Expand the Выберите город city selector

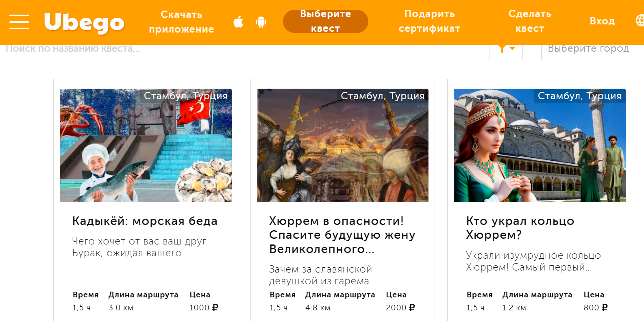(592, 49)
